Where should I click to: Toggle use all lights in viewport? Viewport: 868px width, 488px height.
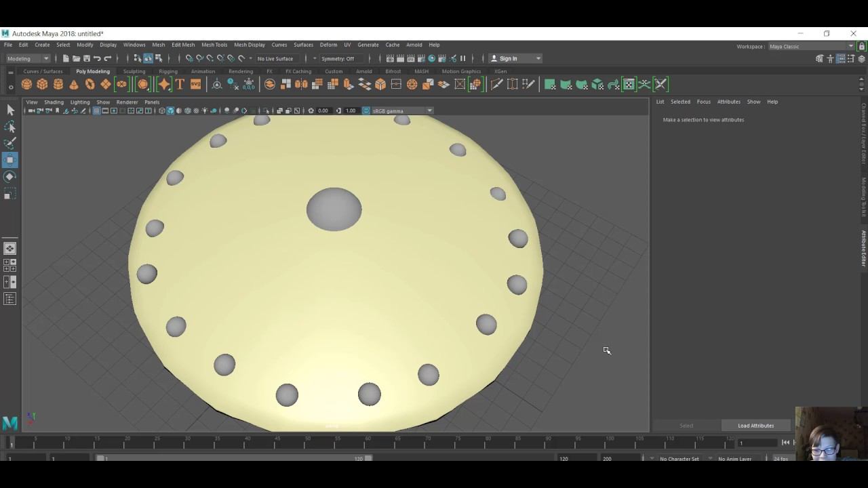[205, 110]
